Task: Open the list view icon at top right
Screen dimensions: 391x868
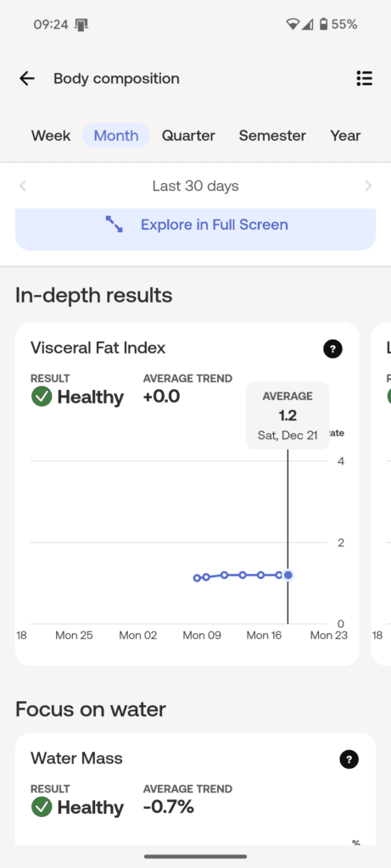Action: 364,79
